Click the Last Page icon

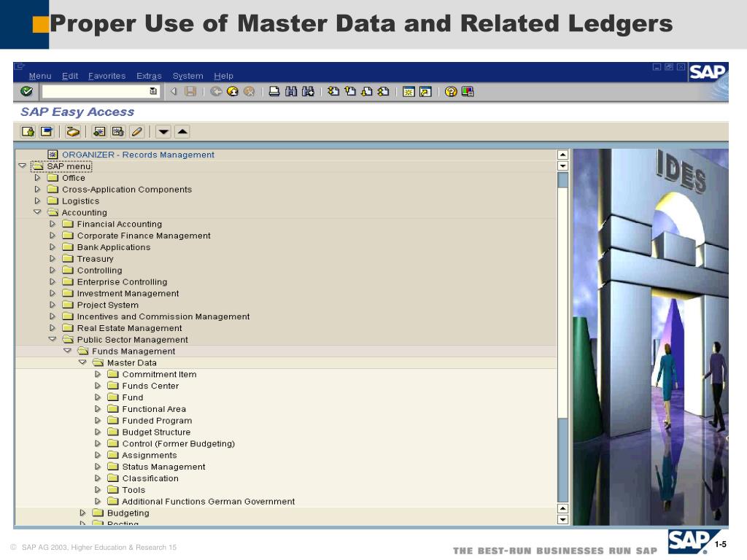point(384,91)
